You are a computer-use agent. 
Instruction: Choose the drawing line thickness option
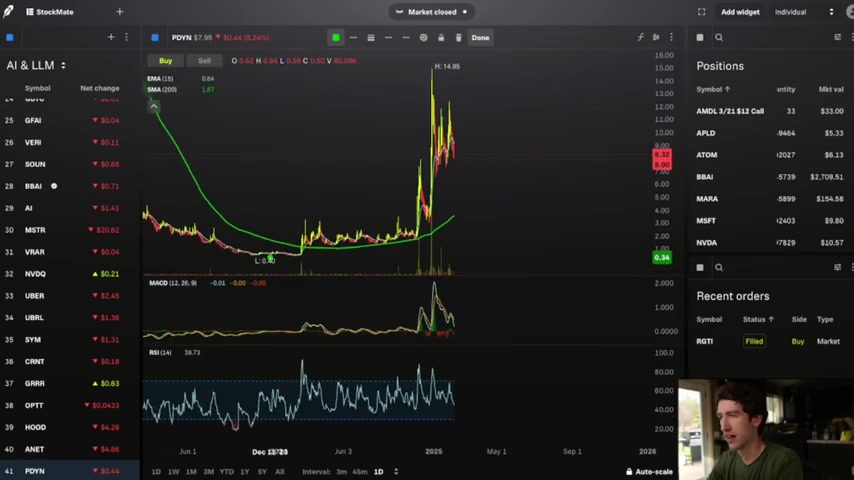[x=353, y=38]
